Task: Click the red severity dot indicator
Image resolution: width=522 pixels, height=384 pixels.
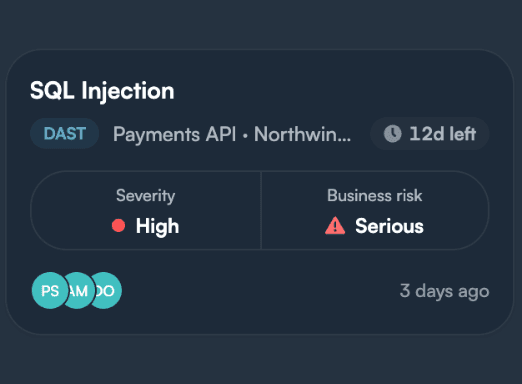Action: pyautogui.click(x=118, y=225)
